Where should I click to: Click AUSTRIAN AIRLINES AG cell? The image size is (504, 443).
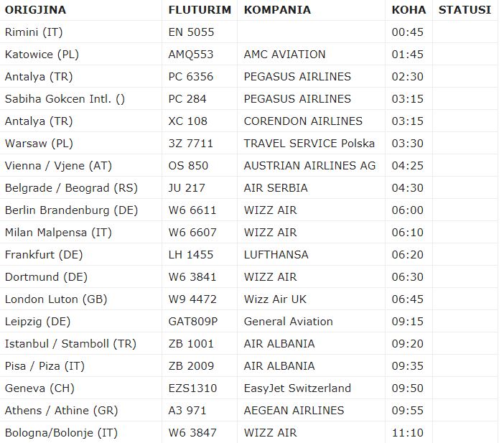[x=309, y=166]
